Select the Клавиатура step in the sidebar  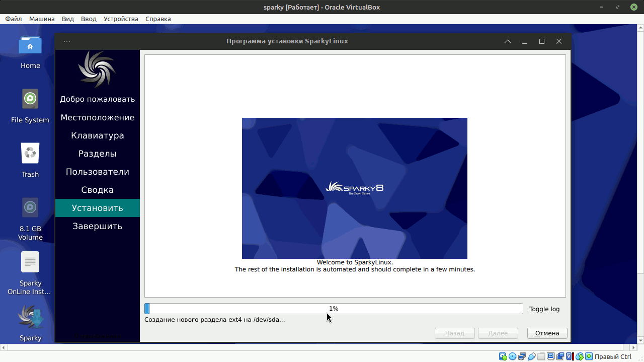click(98, 135)
